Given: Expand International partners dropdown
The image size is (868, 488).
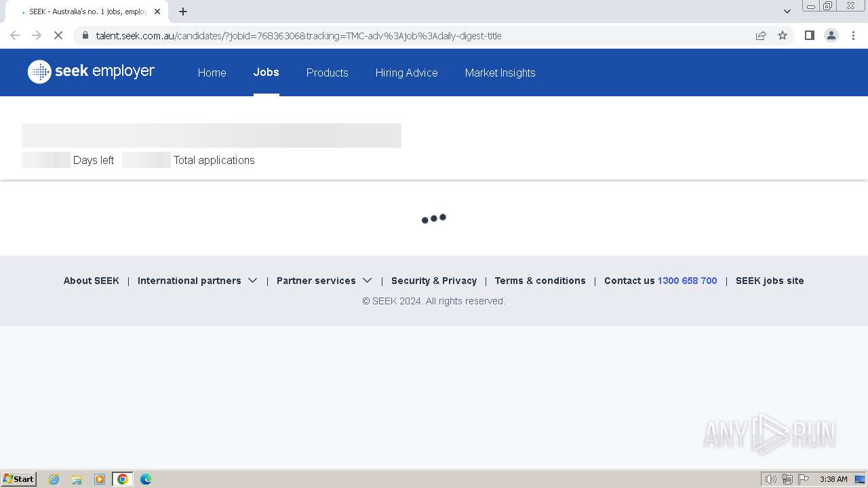Looking at the screenshot, I should pos(197,281).
